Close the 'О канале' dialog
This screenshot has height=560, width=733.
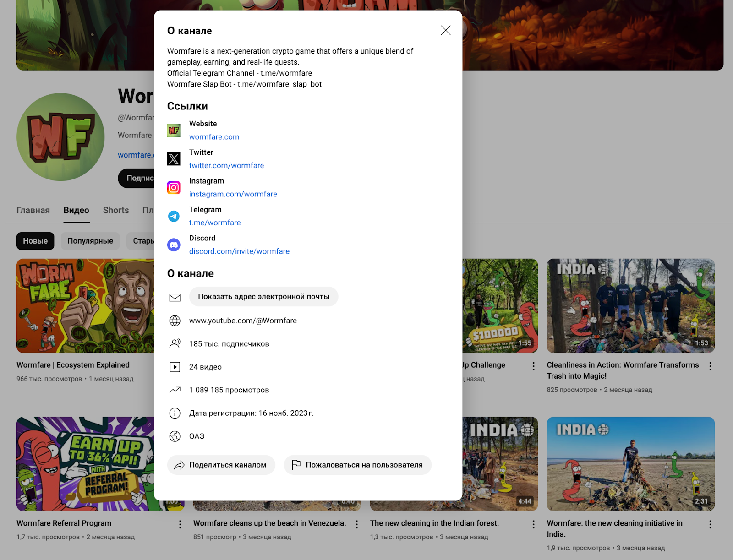pyautogui.click(x=446, y=30)
